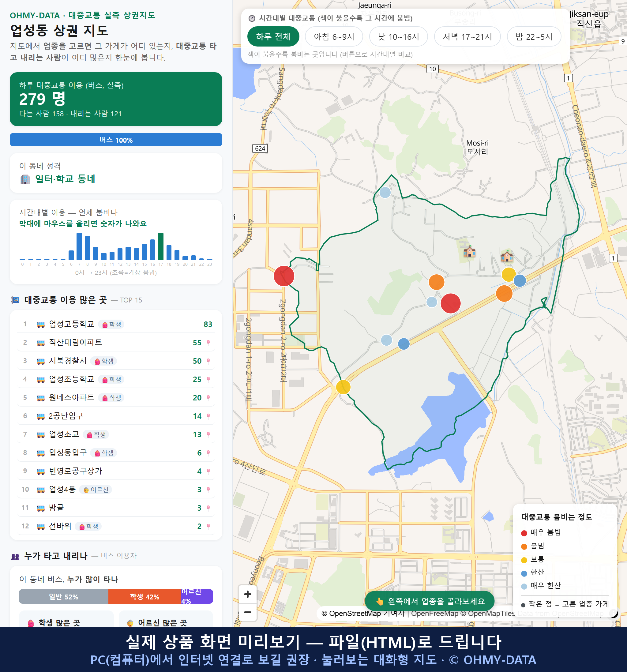Click the bus icon on 선바위 row

coord(40,527)
